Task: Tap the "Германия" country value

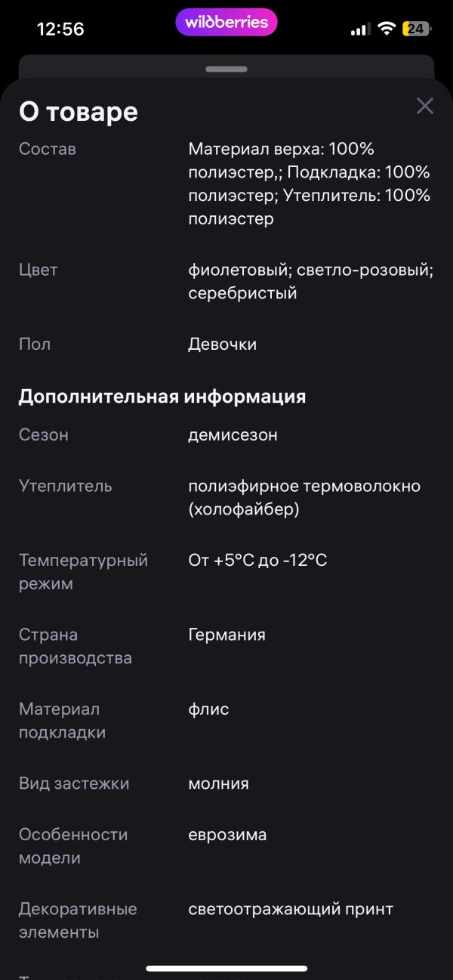Action: pyautogui.click(x=226, y=635)
